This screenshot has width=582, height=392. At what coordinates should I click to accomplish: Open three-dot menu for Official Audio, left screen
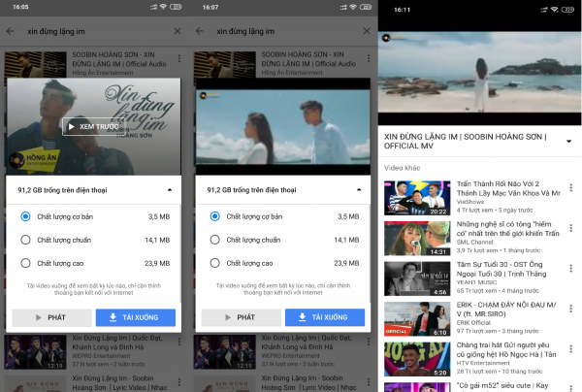(x=179, y=58)
